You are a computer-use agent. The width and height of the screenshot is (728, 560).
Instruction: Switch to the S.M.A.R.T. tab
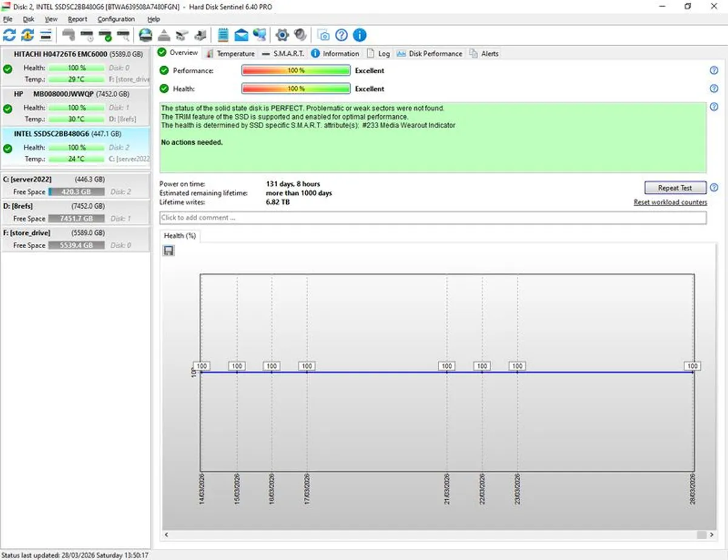pos(283,53)
